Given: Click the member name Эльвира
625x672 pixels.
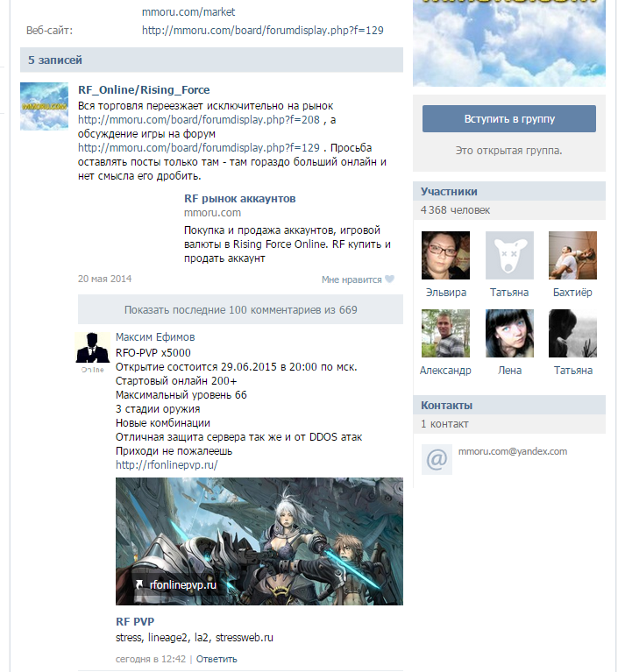Looking at the screenshot, I should [x=446, y=293].
